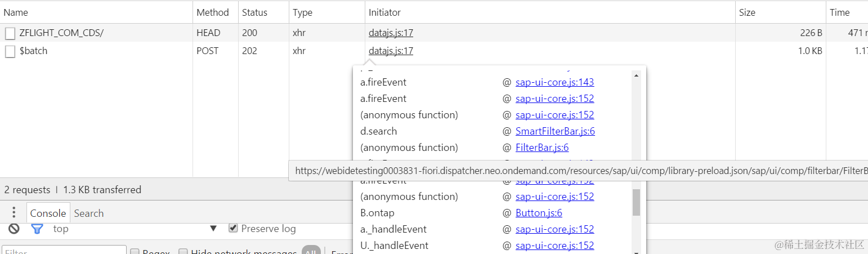Viewport: 868px width, 254px height.
Task: Click the B.ontap stack frame
Action: (377, 213)
